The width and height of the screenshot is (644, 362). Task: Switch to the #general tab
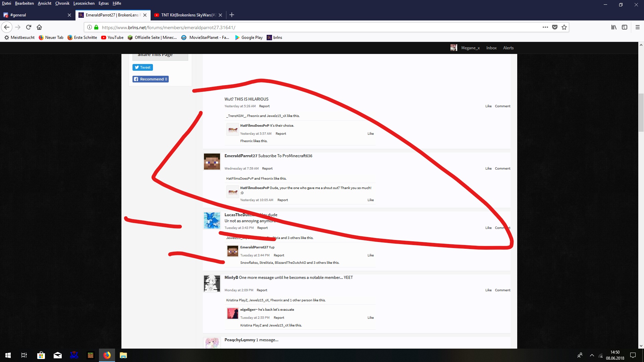point(37,15)
